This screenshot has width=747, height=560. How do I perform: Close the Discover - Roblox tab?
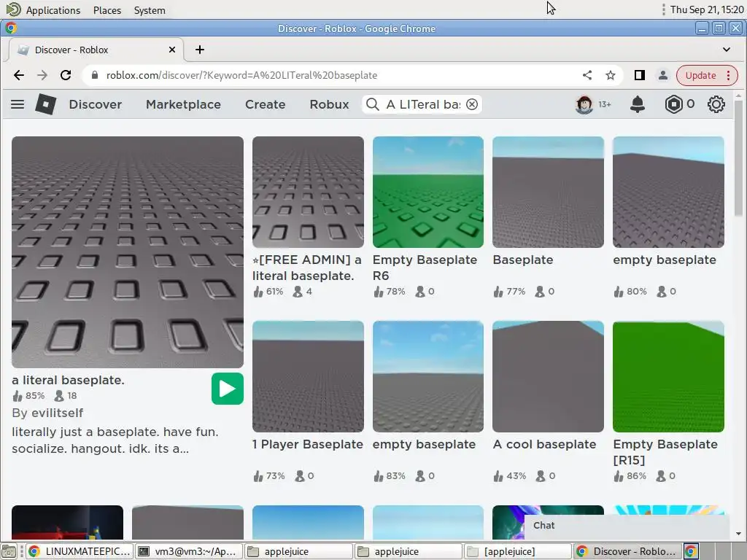[x=172, y=50]
